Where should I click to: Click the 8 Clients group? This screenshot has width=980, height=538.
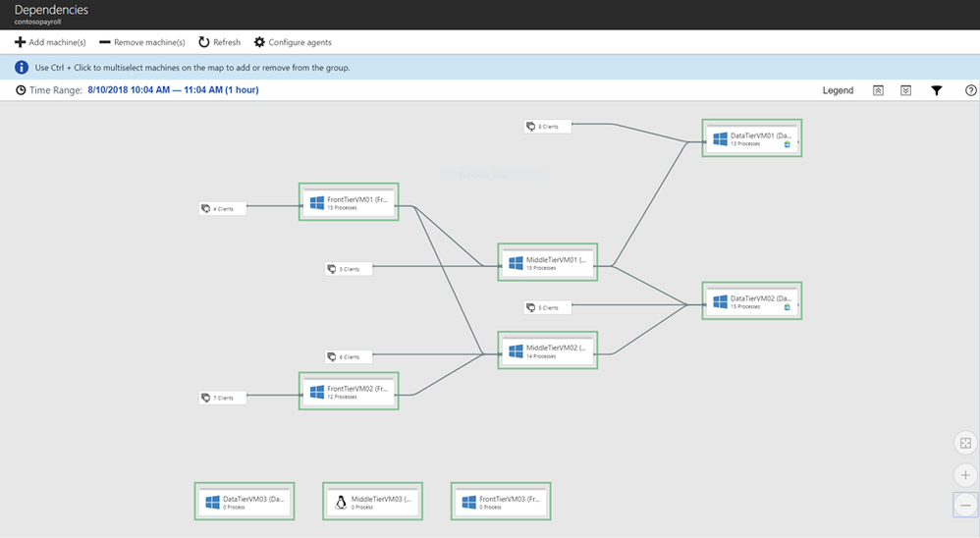tap(548, 127)
